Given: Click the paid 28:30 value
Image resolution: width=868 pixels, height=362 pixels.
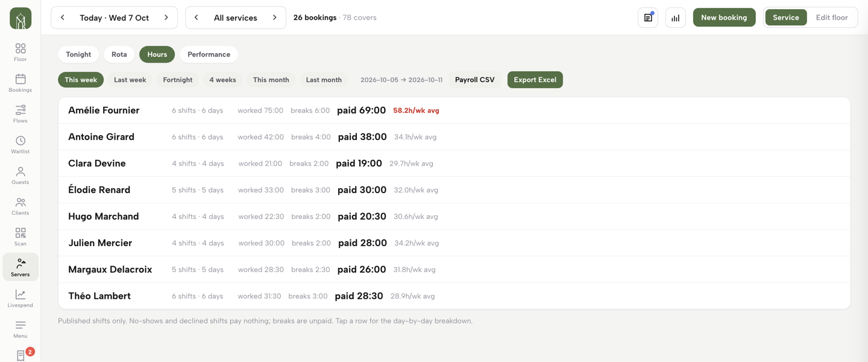Looking at the screenshot, I should (359, 296).
